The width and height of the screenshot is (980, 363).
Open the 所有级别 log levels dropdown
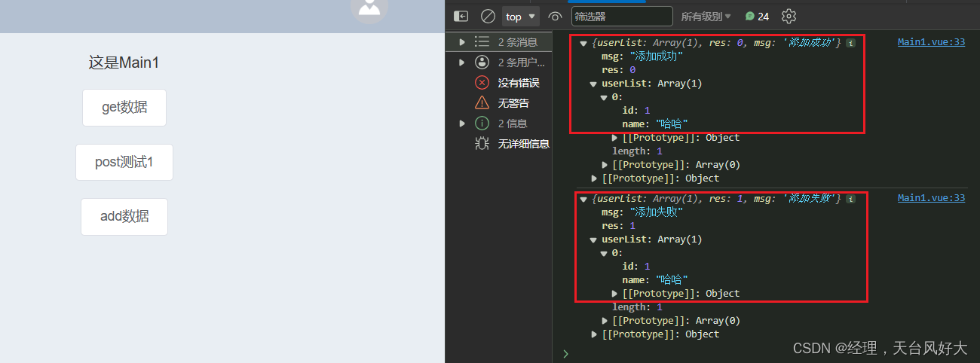tap(706, 16)
